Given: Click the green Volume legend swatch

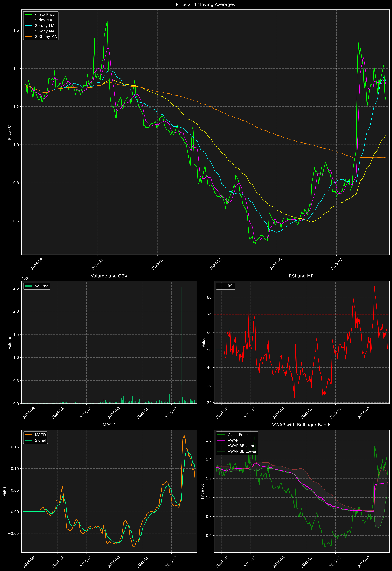Looking at the screenshot, I should pyautogui.click(x=29, y=286).
